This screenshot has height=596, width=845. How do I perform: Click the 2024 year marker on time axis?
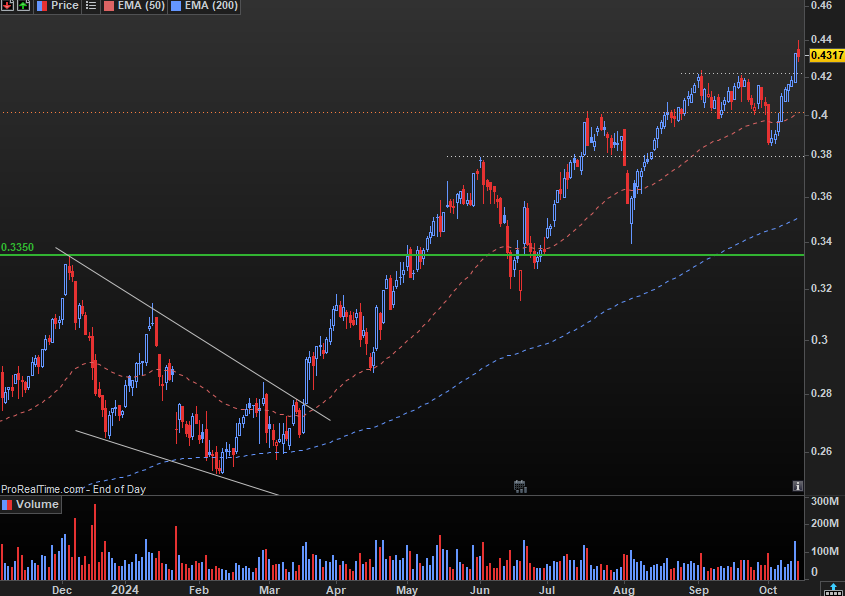point(124,590)
